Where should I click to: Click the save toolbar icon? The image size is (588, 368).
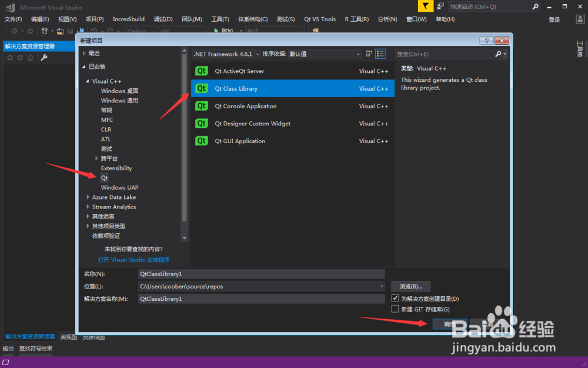(70, 31)
